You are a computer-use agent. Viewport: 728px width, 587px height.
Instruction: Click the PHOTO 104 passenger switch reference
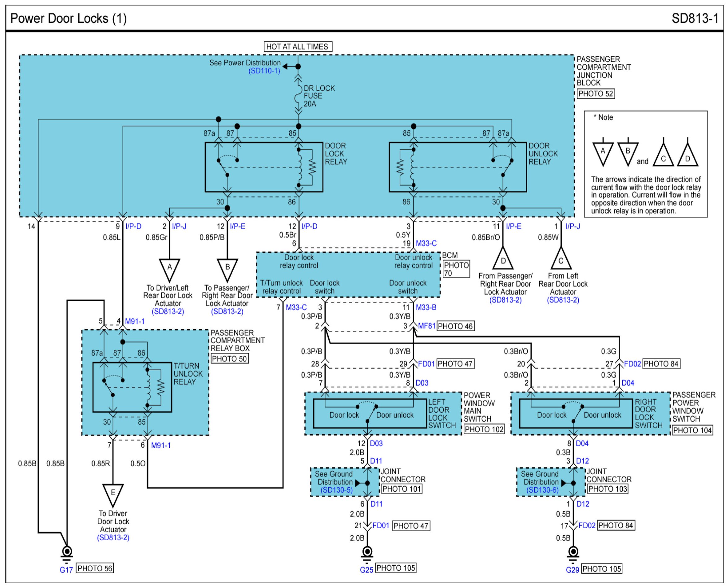[692, 431]
